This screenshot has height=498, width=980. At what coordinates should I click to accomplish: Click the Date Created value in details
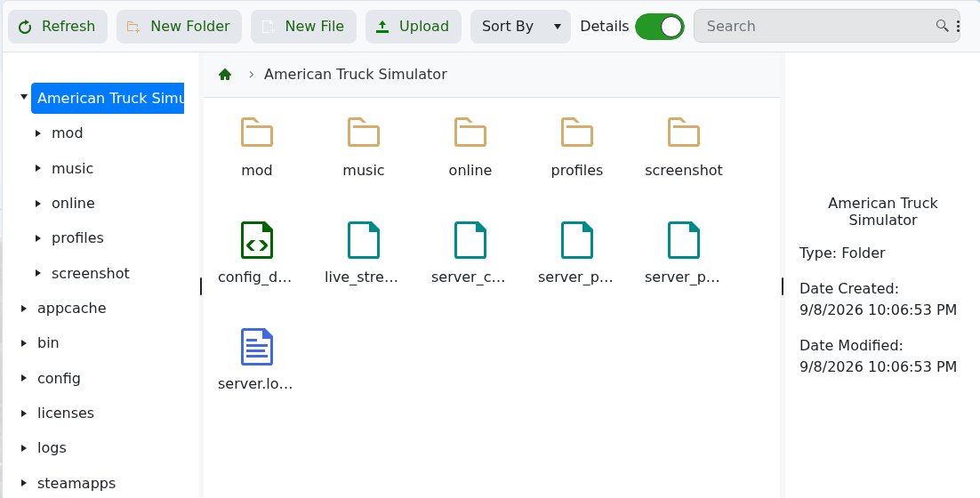click(878, 310)
